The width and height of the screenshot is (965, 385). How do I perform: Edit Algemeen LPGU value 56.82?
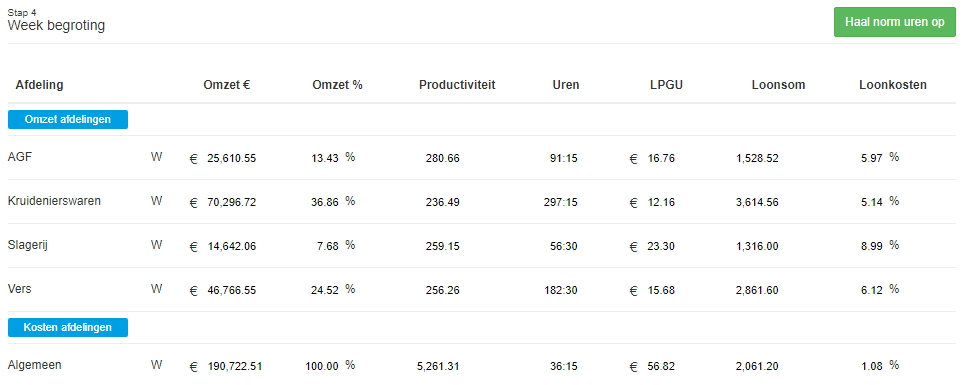[x=662, y=366]
